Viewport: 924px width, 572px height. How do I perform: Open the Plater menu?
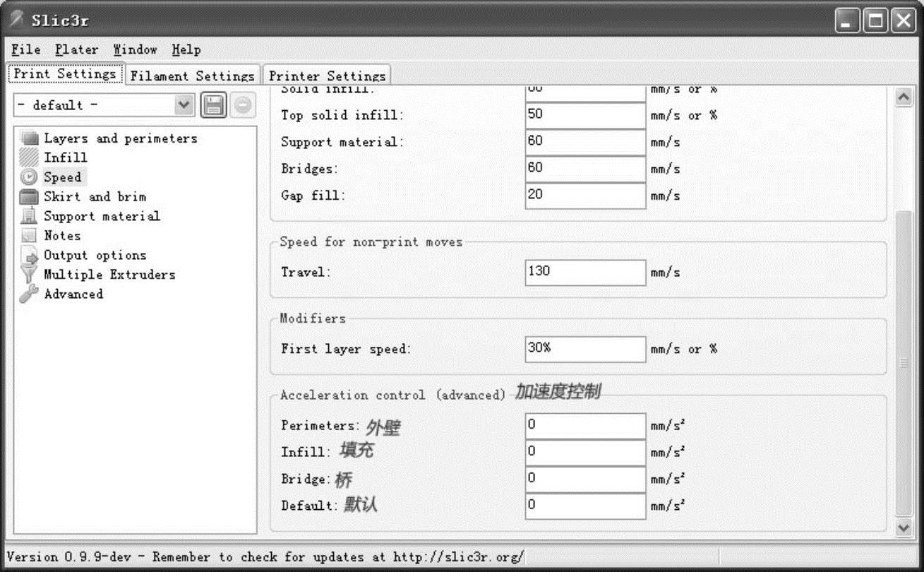pyautogui.click(x=77, y=49)
